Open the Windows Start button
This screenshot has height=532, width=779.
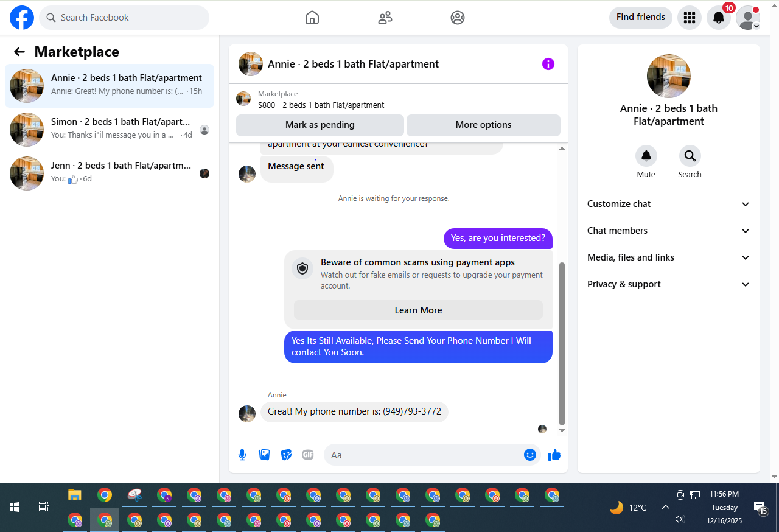15,507
